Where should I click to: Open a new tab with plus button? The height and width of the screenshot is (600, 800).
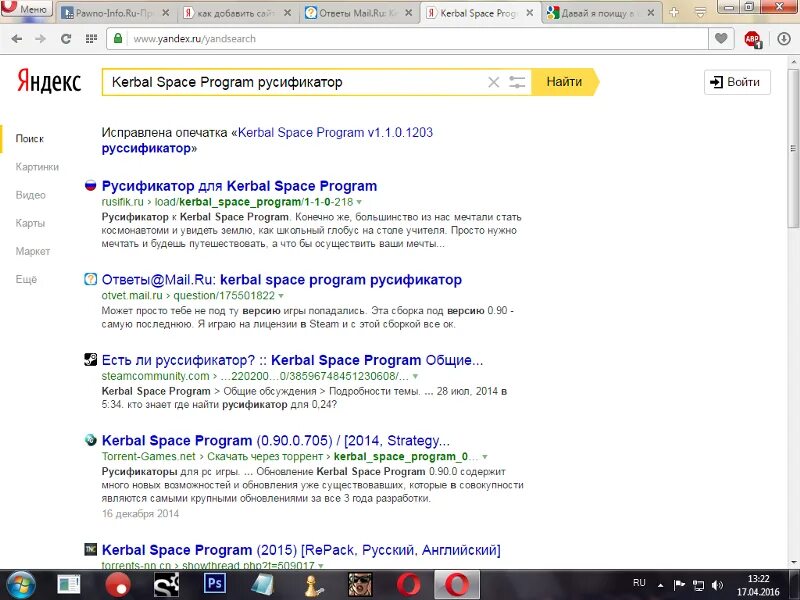[x=674, y=13]
